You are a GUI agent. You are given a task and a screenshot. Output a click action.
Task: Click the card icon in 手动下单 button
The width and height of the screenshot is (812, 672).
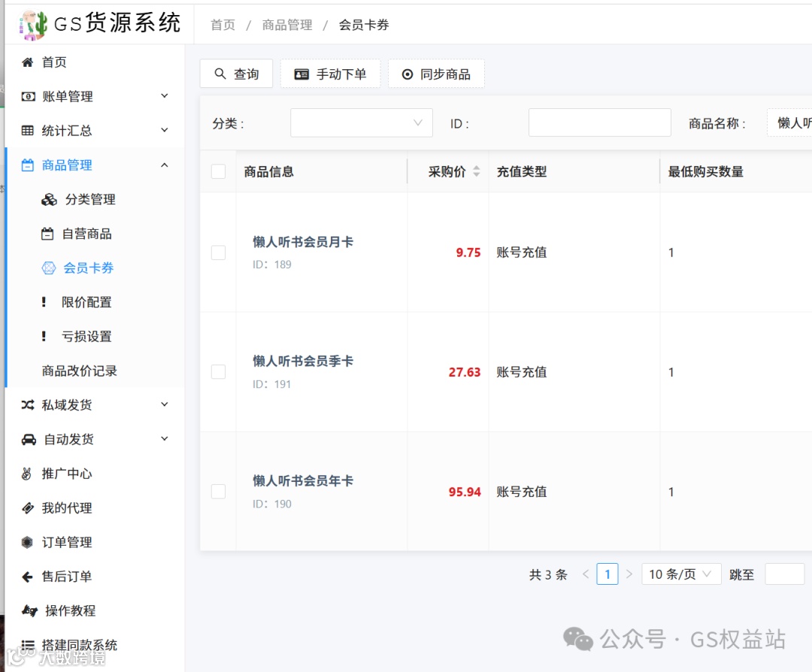(x=301, y=74)
